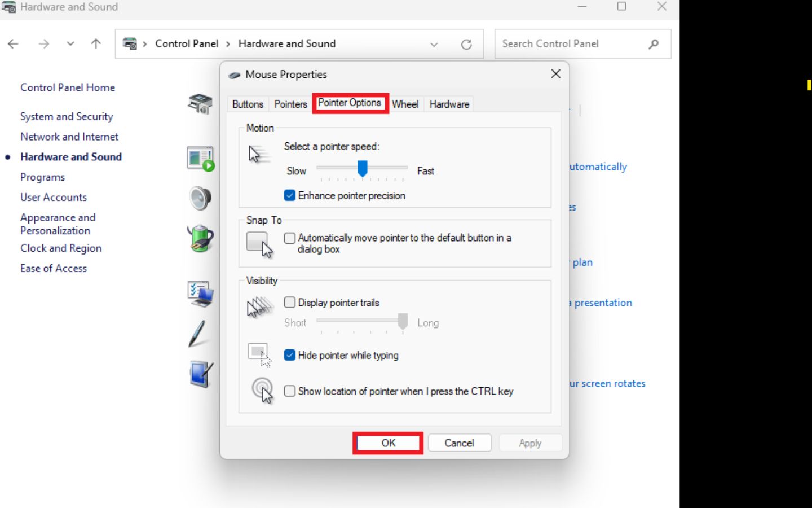Switch to the Pointers tab

point(290,104)
